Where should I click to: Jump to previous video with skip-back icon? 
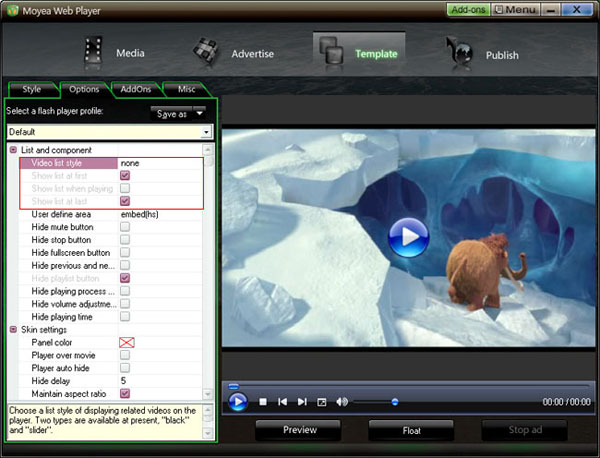[282, 402]
